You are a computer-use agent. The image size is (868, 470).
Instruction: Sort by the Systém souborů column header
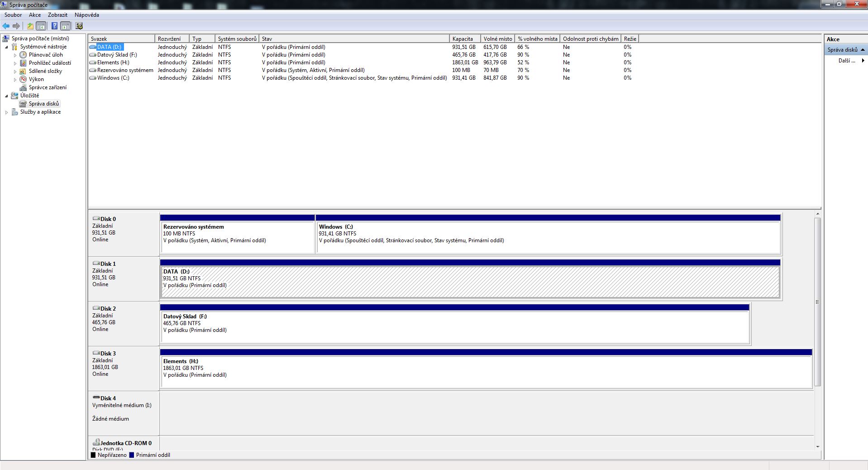click(x=237, y=39)
